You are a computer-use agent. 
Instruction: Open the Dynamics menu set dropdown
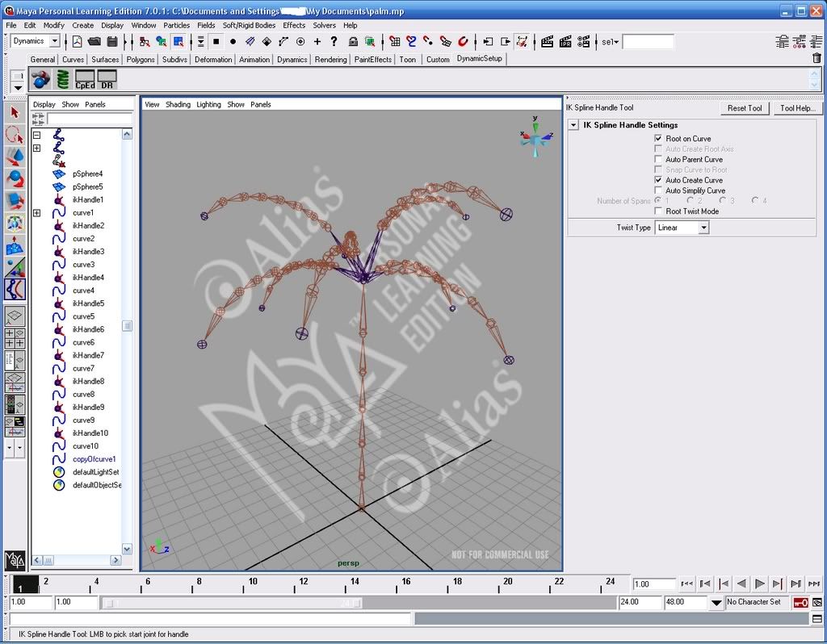tap(54, 41)
